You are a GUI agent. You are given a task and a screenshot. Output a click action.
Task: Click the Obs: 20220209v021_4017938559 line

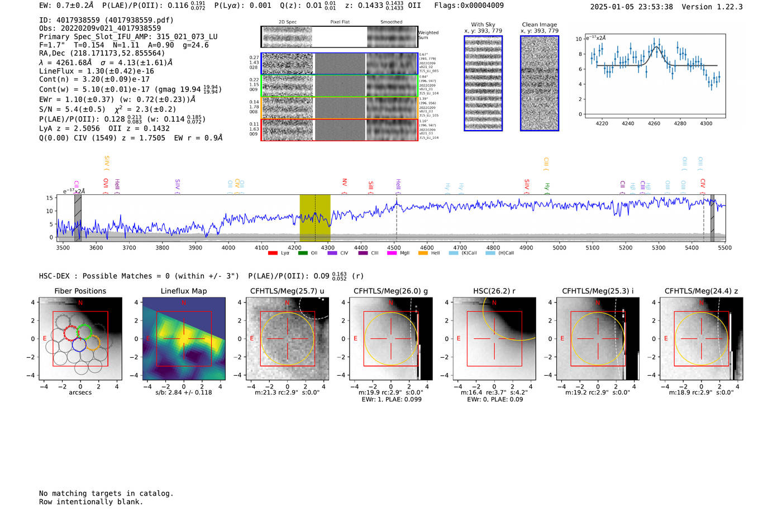click(100, 28)
